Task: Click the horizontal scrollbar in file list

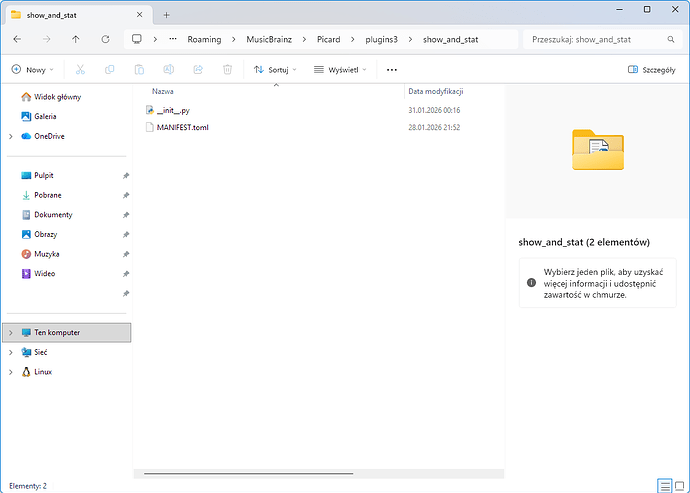Action: coord(248,473)
